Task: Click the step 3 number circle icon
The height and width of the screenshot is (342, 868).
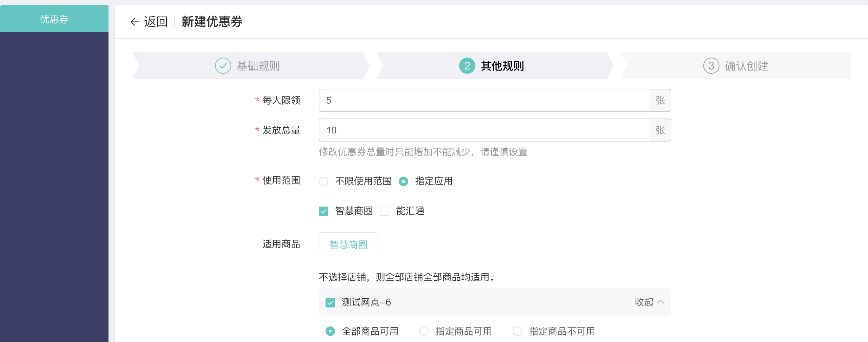Action: [711, 66]
